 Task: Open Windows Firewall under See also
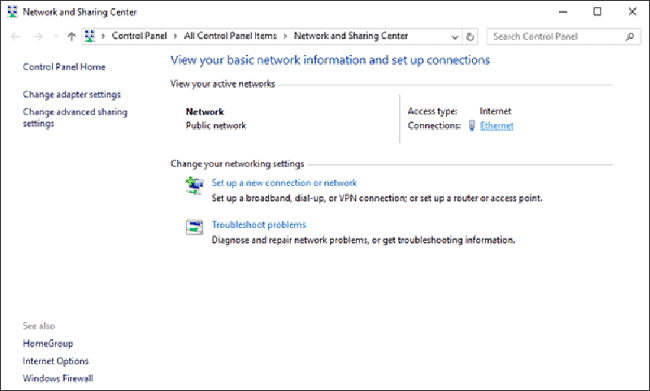pyautogui.click(x=58, y=378)
